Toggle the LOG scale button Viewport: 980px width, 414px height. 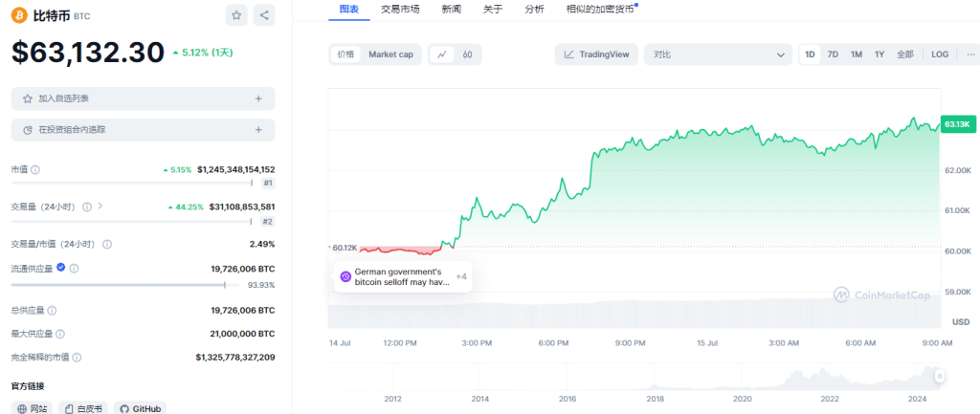click(x=940, y=54)
